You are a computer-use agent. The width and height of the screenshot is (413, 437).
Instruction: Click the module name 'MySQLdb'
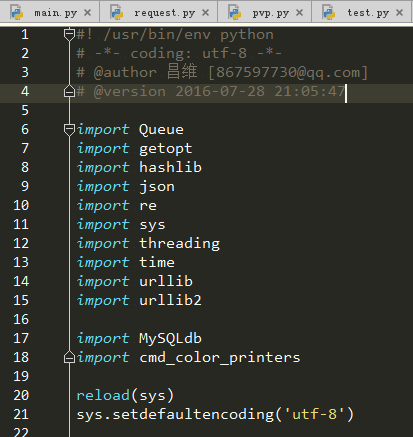pyautogui.click(x=170, y=339)
